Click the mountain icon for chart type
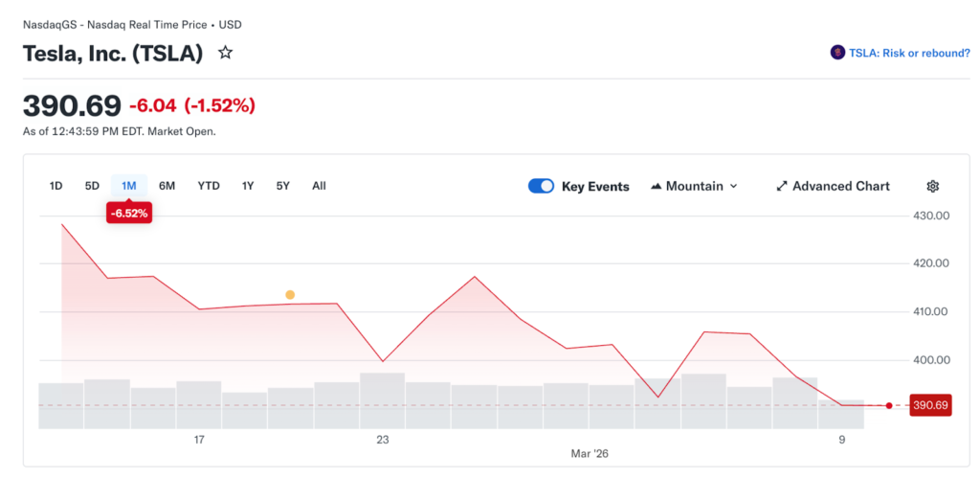 [657, 186]
